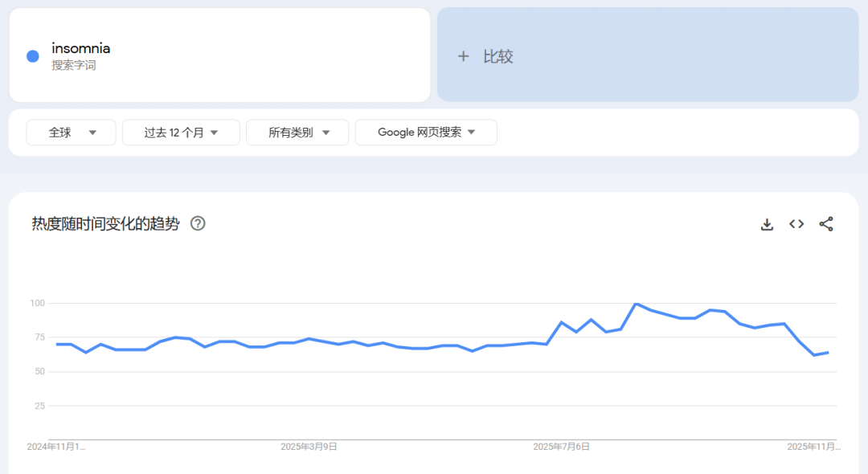Open the help tooltip beside the chart title
This screenshot has height=474, width=868.
(x=198, y=223)
